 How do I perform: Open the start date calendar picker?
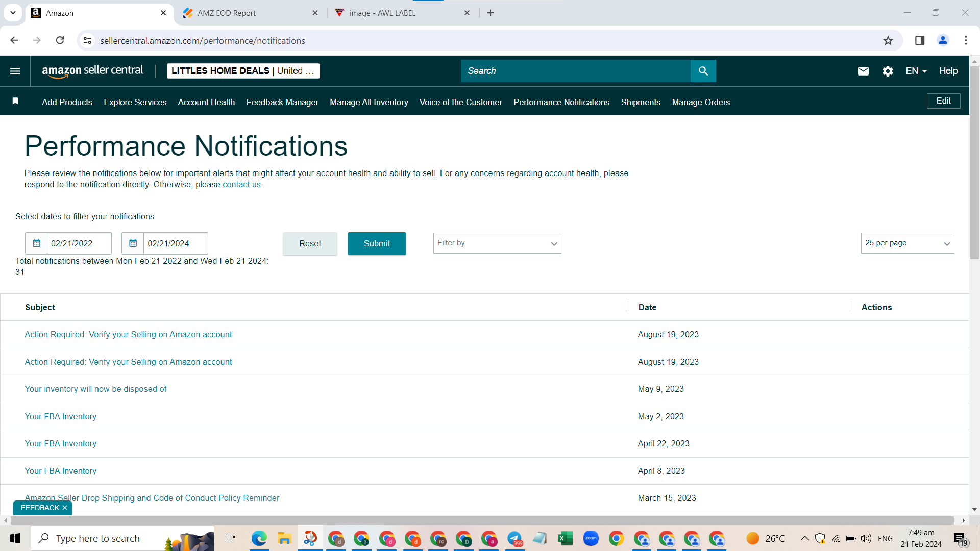pos(36,243)
